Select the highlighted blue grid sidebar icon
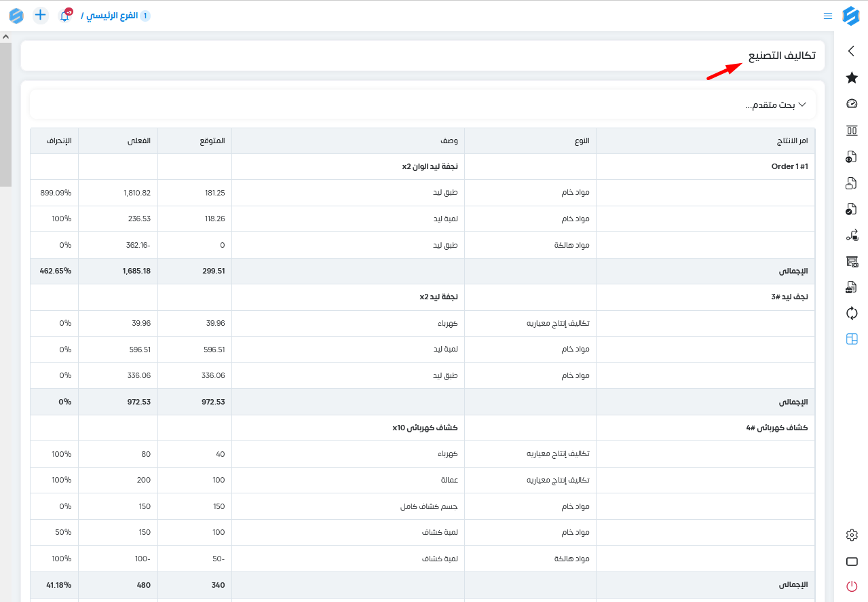The image size is (868, 602). click(x=852, y=339)
